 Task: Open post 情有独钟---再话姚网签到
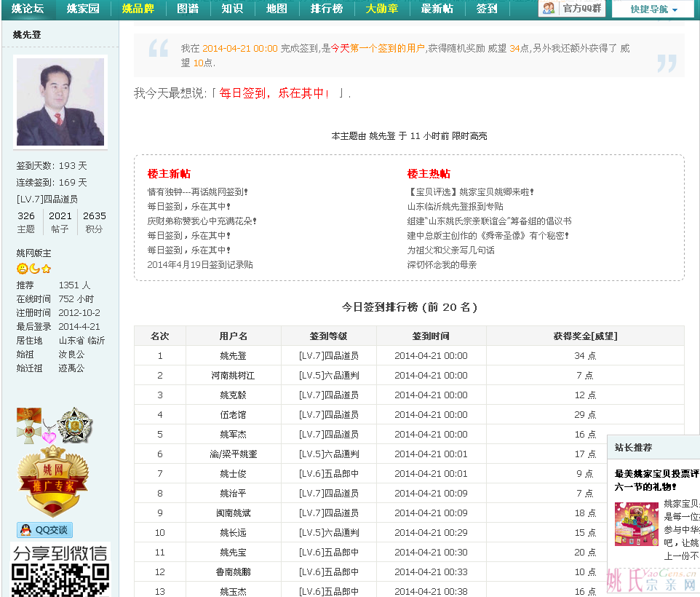[198, 192]
